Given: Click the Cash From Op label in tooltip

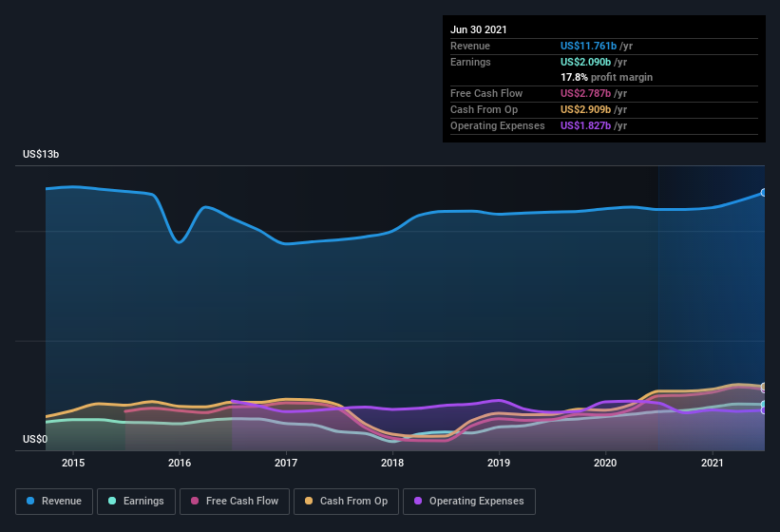Looking at the screenshot, I should click(x=484, y=109).
